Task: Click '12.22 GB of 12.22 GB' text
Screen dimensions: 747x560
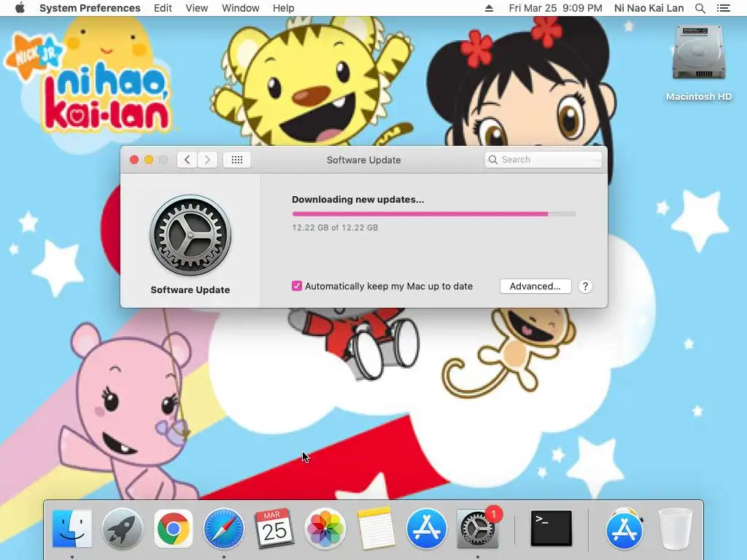Action: 335,227
